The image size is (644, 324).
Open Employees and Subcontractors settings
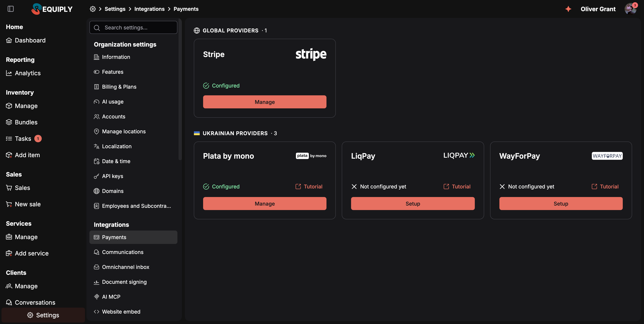(133, 206)
